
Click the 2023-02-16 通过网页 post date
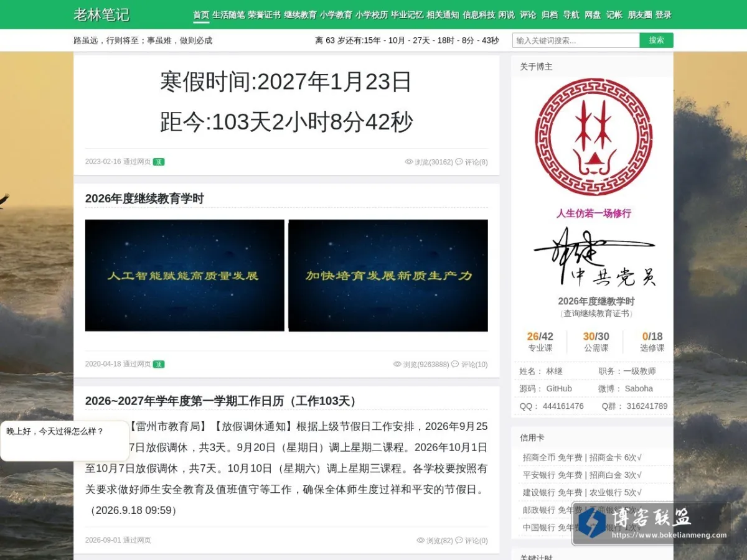click(x=118, y=162)
